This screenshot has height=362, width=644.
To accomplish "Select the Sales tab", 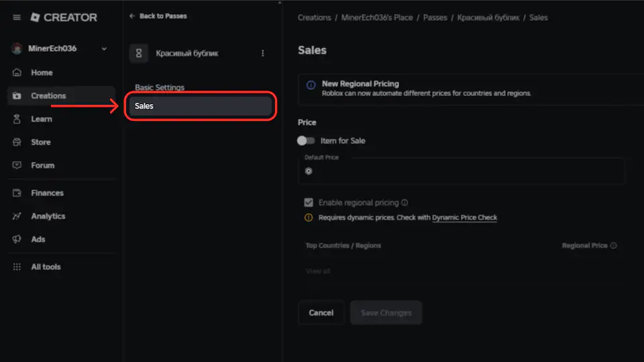I will click(200, 106).
